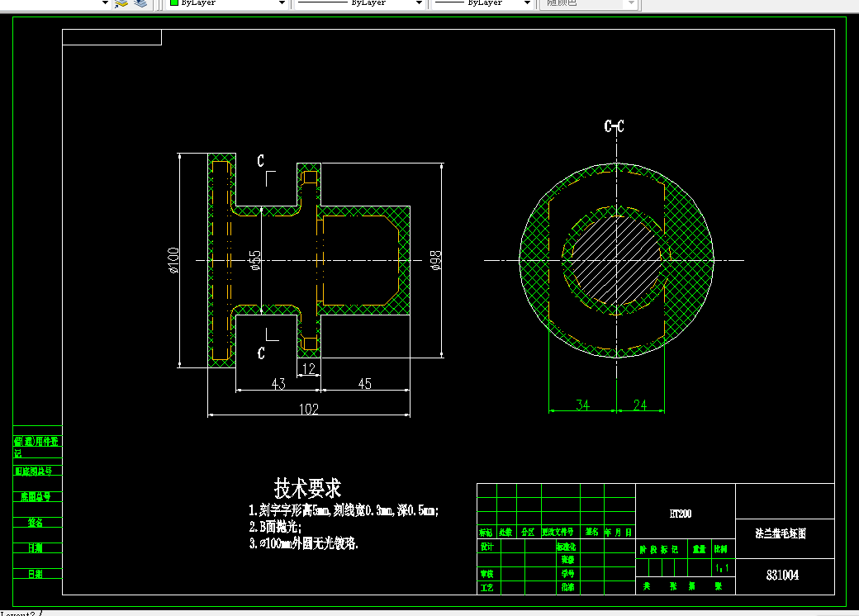This screenshot has width=859, height=616.
Task: Select the 24 dimension under section view
Action: point(640,405)
